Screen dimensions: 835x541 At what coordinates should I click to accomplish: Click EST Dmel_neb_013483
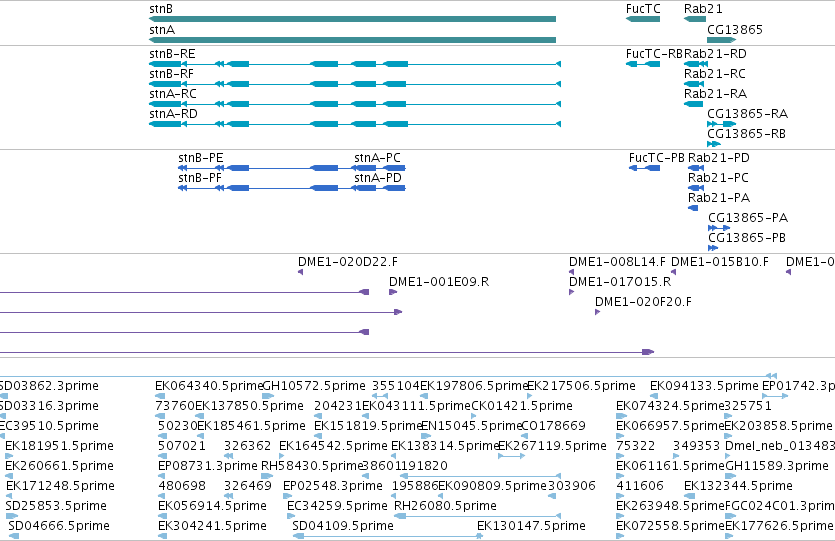point(780,446)
